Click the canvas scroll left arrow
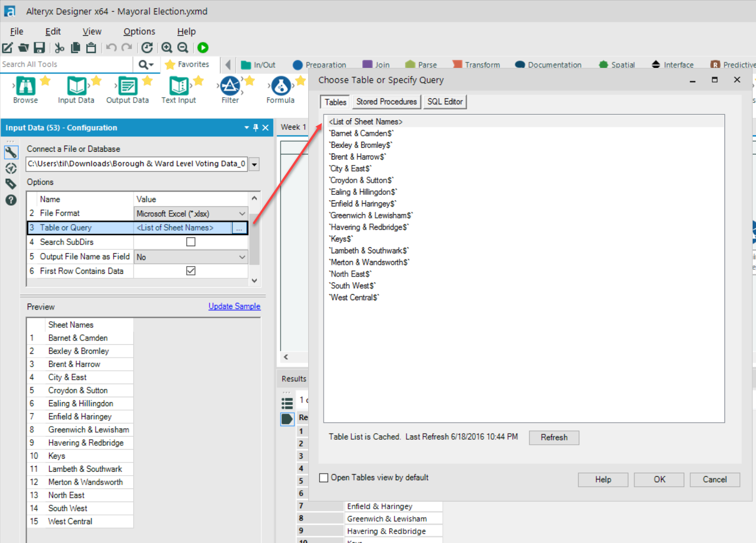 (x=286, y=357)
